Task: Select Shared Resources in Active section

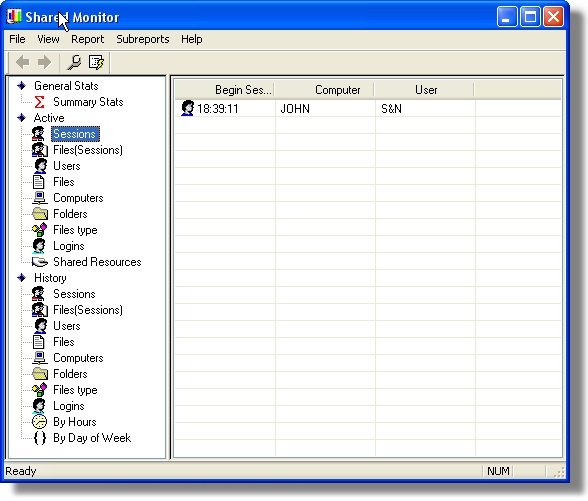Action: pos(97,262)
